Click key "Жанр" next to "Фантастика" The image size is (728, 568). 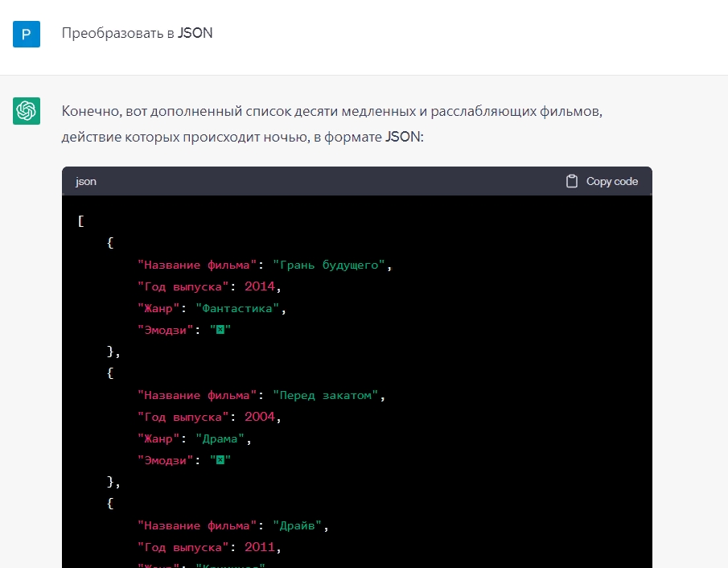158,308
